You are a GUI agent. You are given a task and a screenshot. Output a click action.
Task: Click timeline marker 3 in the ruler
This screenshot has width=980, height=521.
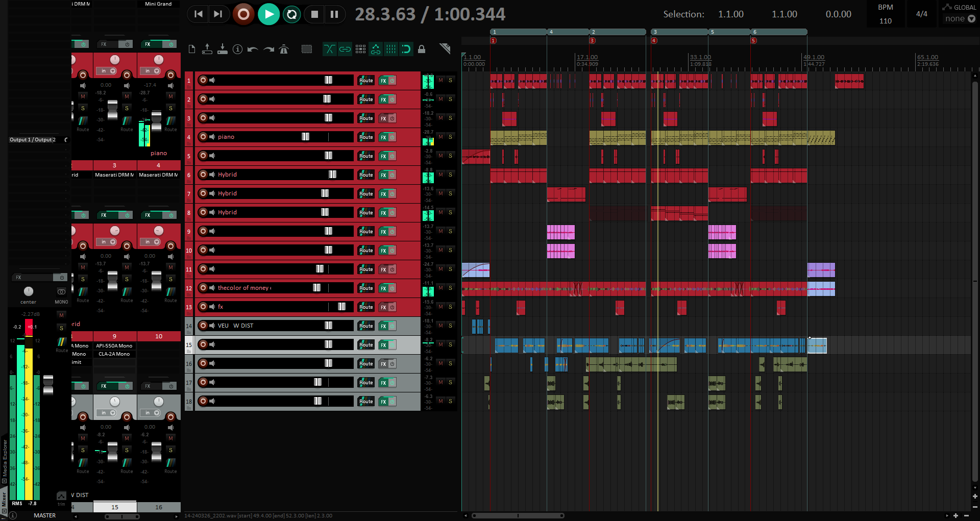[592, 41]
